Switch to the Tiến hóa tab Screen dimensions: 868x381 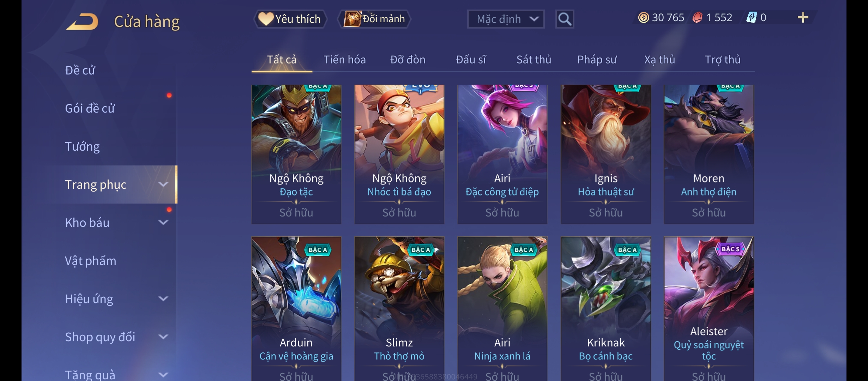(x=344, y=60)
